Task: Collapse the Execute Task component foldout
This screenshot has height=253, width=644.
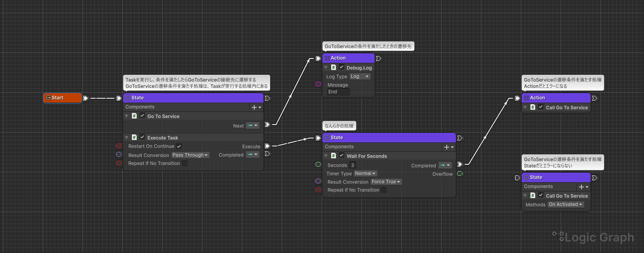Action: coord(127,138)
